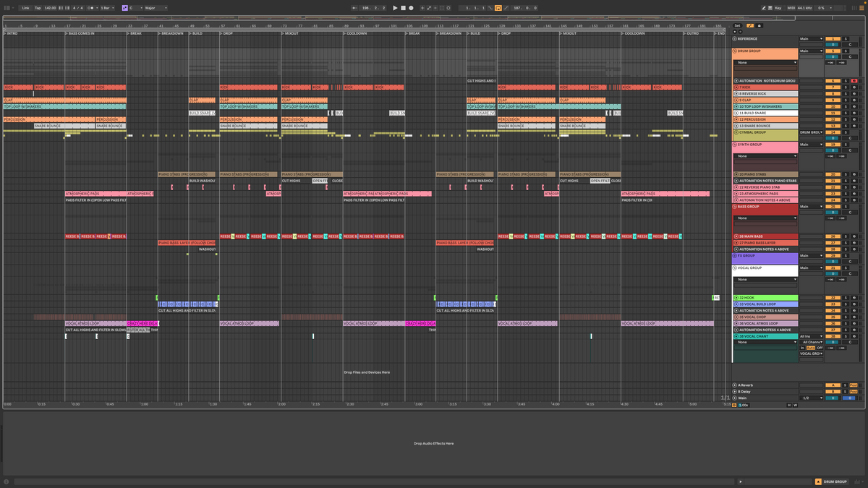Open DRUM GROUP Main output dropdown

(811, 51)
